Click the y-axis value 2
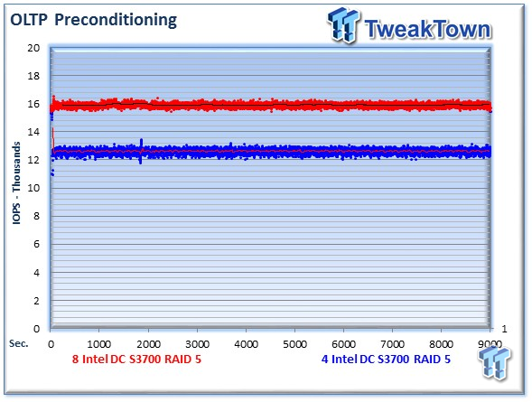The width and height of the screenshot is (532, 402). pos(37,301)
